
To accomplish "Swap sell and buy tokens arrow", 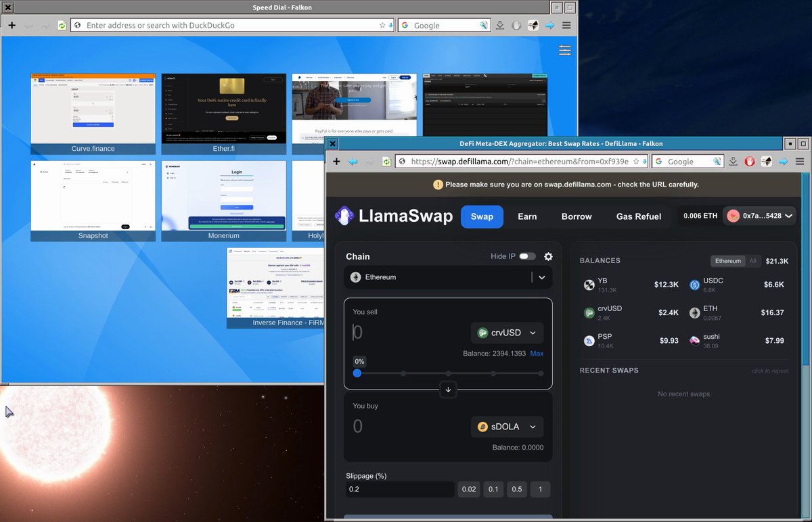I will (x=448, y=389).
